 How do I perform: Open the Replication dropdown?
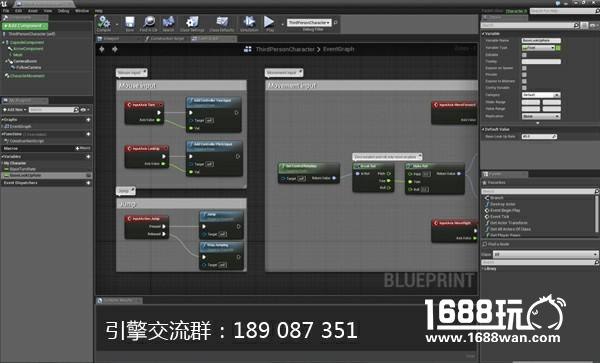[x=541, y=116]
